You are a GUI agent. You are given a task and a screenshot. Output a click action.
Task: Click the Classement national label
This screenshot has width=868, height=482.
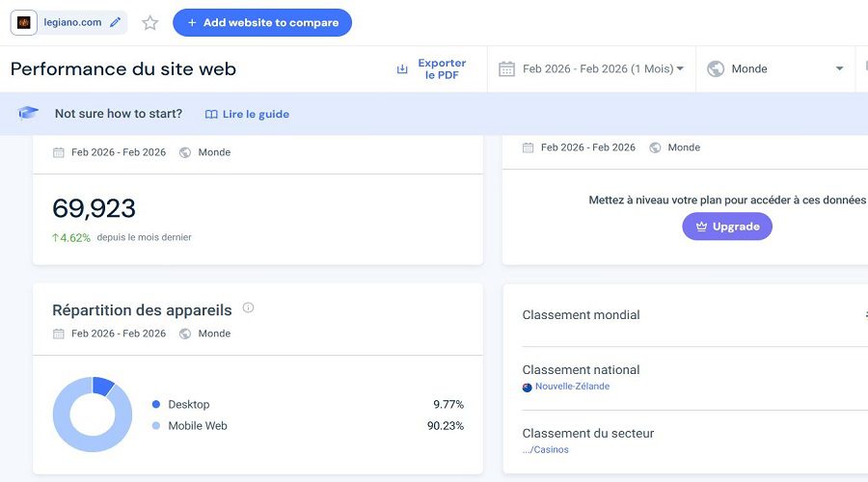coord(581,369)
